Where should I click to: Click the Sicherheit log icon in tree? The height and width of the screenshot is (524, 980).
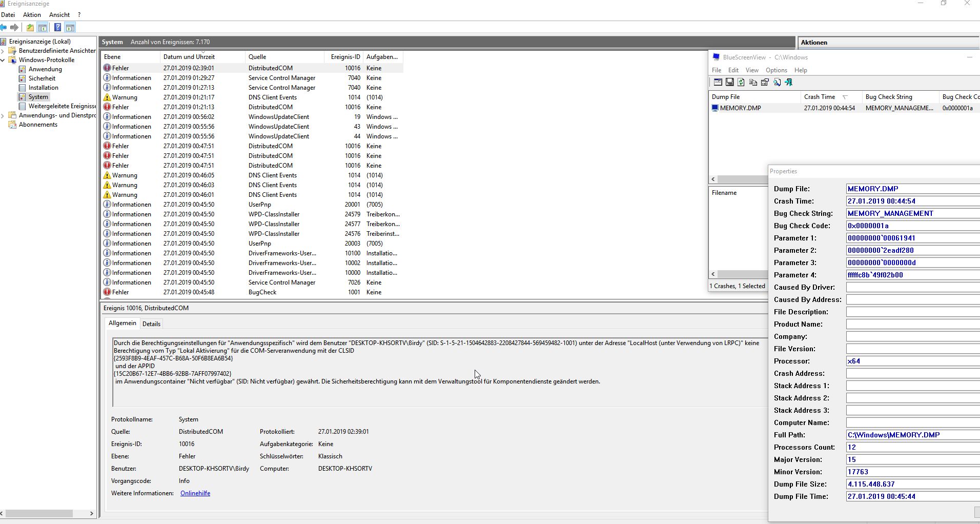(22, 78)
